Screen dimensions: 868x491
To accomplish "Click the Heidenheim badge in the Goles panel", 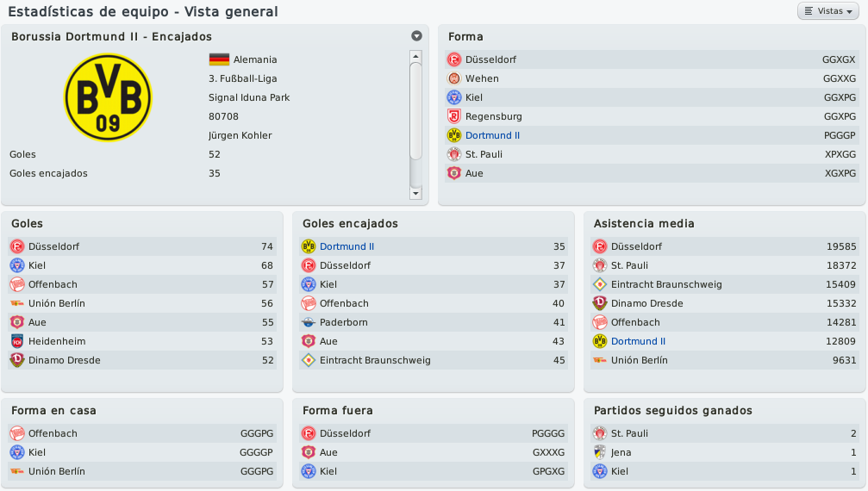I will coord(17,341).
